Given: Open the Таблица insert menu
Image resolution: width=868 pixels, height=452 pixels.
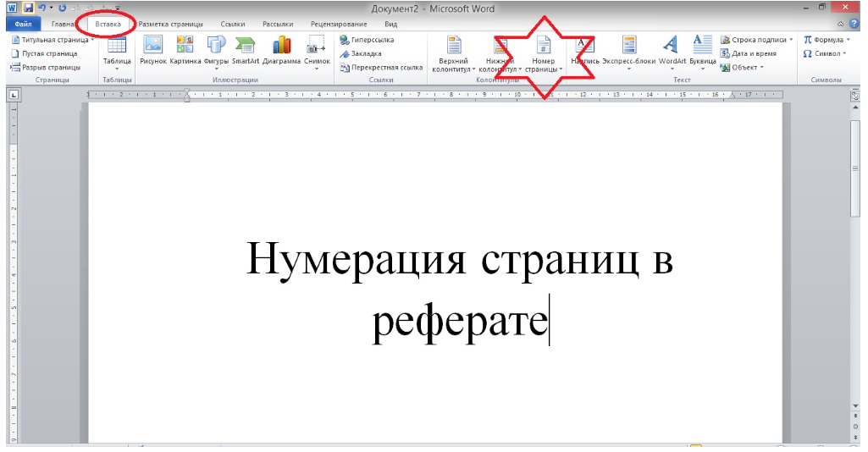Looking at the screenshot, I should coord(117,53).
